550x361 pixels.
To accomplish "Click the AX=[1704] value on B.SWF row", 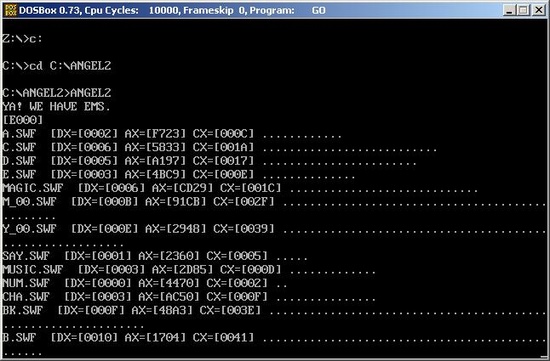I will click(155, 337).
